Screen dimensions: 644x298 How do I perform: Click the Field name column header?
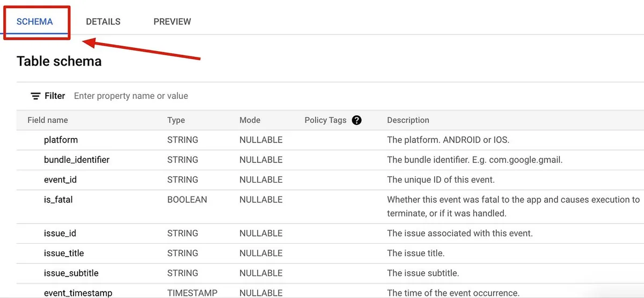pos(48,120)
